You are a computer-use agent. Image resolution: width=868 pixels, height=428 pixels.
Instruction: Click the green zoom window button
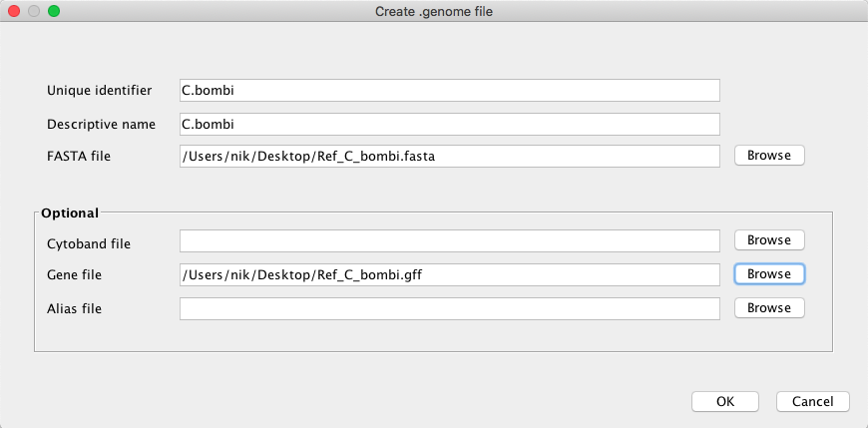coord(54,11)
